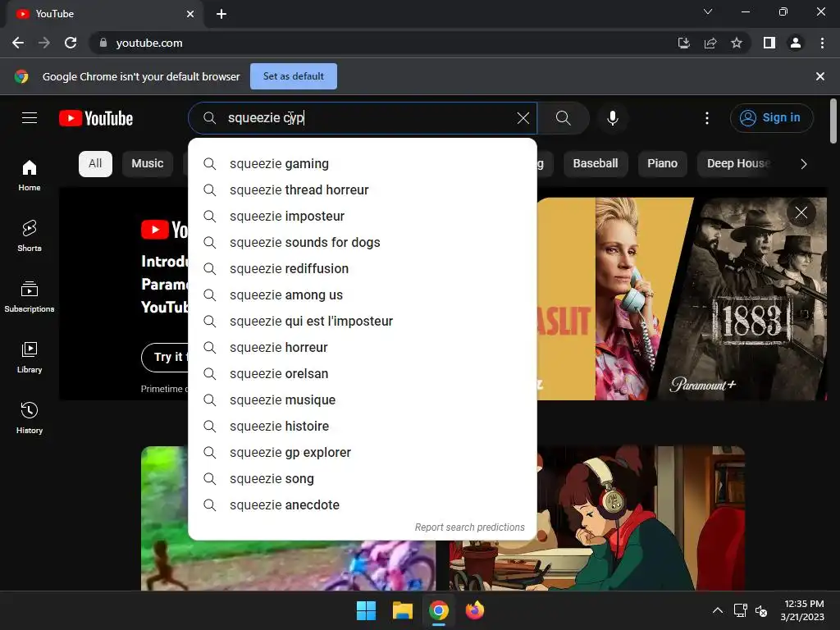Choose suggestion squeezie thread horreur
Screen dimensions: 840x630
(x=363, y=190)
